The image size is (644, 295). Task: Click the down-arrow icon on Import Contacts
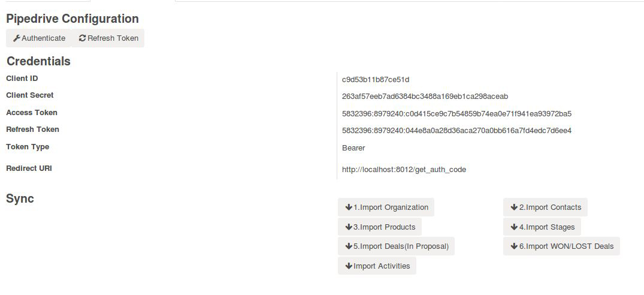tap(514, 207)
